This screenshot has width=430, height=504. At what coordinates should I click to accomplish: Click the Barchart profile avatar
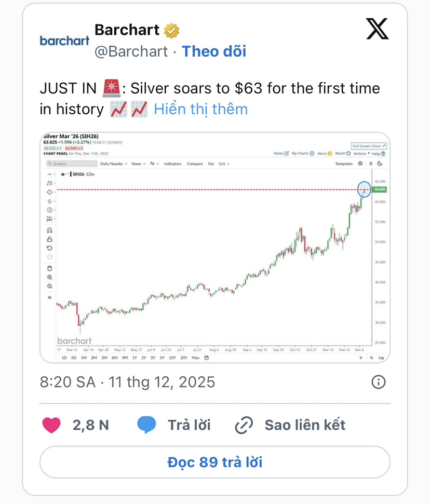64,41
